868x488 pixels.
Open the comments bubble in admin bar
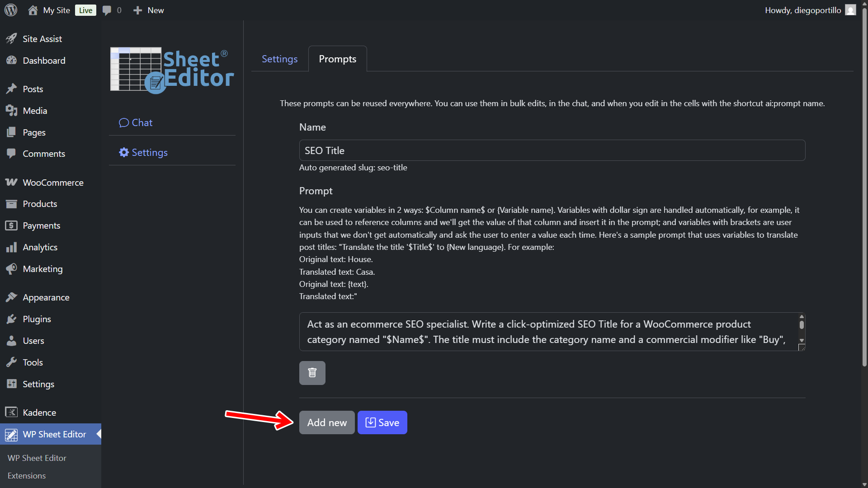107,10
